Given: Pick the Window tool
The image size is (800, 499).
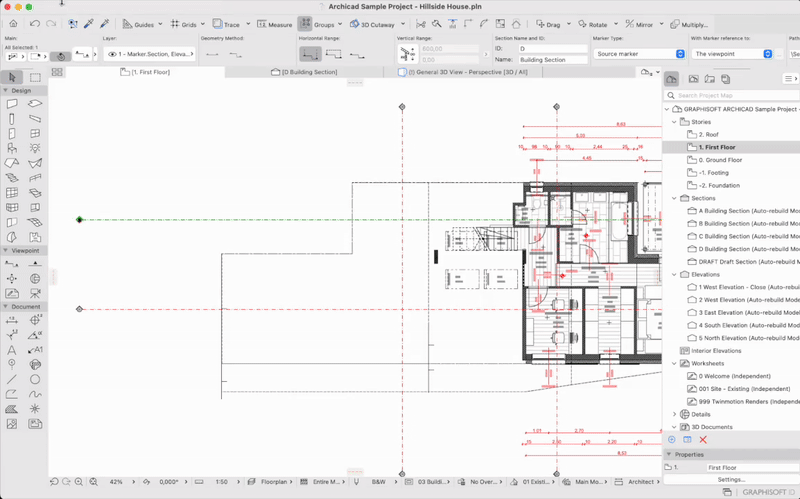Looking at the screenshot, I should [35, 134].
